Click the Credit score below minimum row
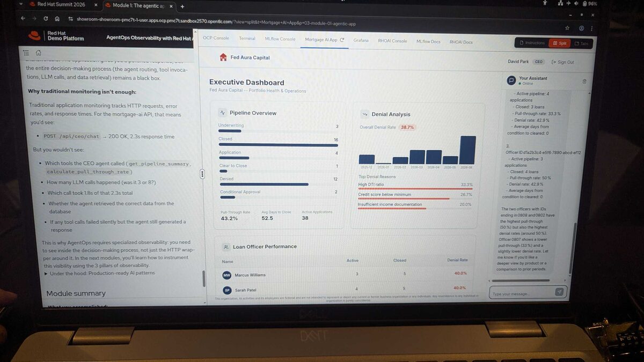Viewport: 644px width, 362px height. tap(415, 195)
